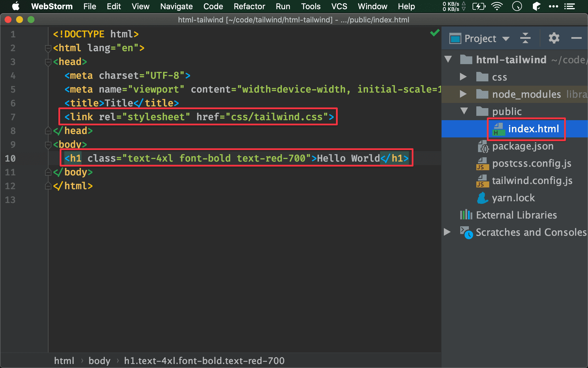Viewport: 588px width, 368px height.
Task: Click the body breadcrumb
Action: 99,361
